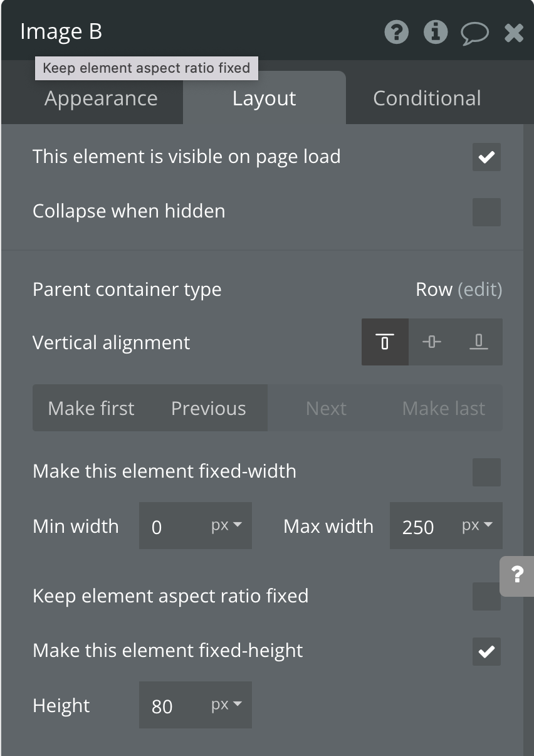Image resolution: width=534 pixels, height=756 pixels.
Task: Open the comments speech bubble icon
Action: pos(474,33)
